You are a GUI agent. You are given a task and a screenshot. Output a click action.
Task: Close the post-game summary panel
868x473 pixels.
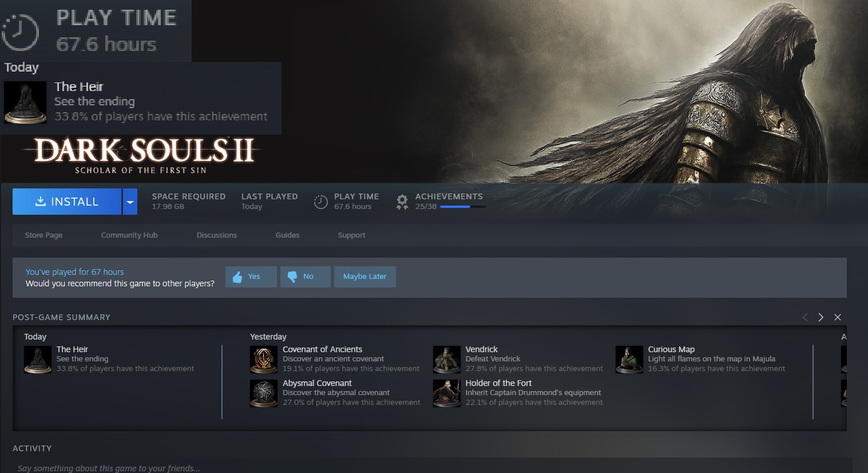point(838,317)
